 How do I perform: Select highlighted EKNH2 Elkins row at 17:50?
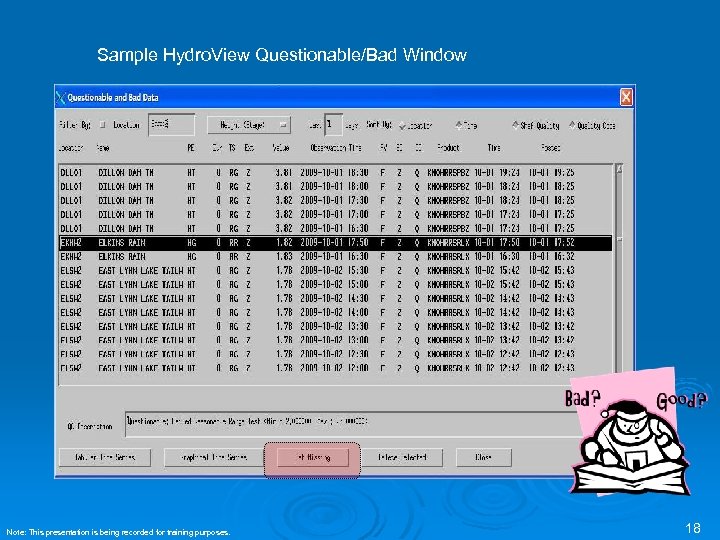pos(336,243)
